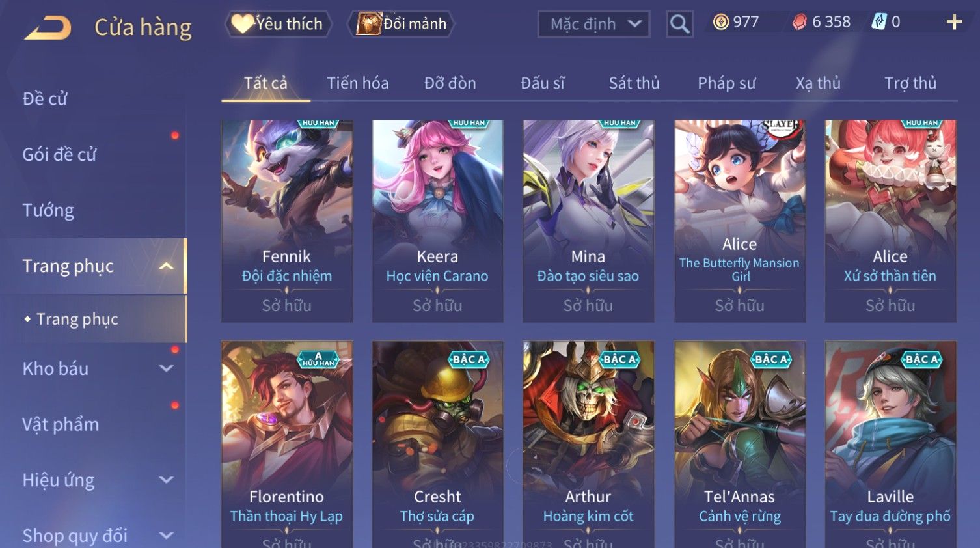This screenshot has height=548, width=980.
Task: Switch to the Pháp sư tab
Action: click(726, 83)
